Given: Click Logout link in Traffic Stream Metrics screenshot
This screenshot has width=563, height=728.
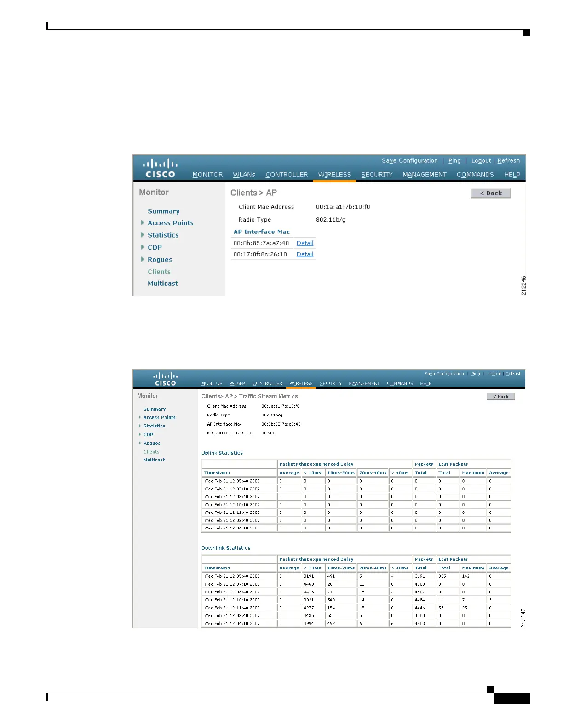Looking at the screenshot, I should 494,374.
